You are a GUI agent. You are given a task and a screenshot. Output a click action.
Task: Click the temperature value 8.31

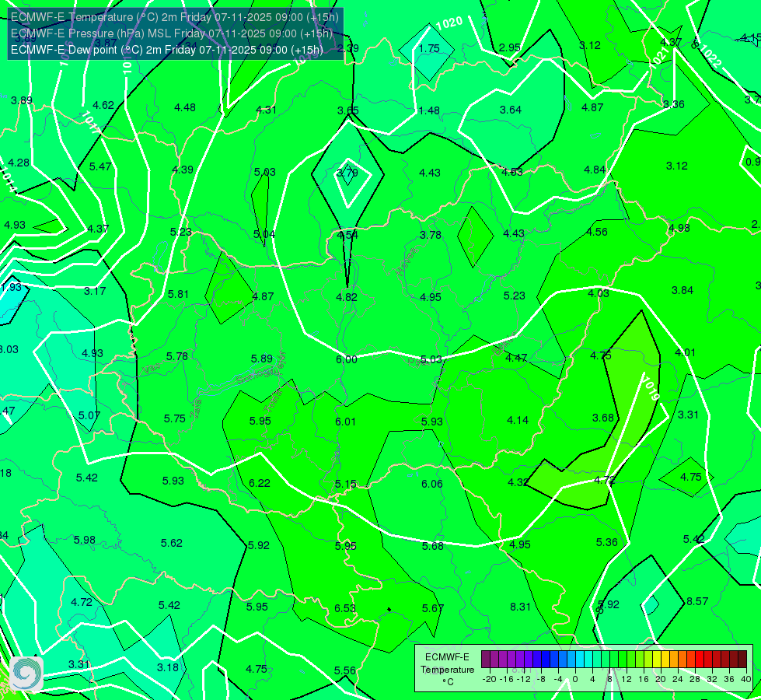(x=520, y=607)
